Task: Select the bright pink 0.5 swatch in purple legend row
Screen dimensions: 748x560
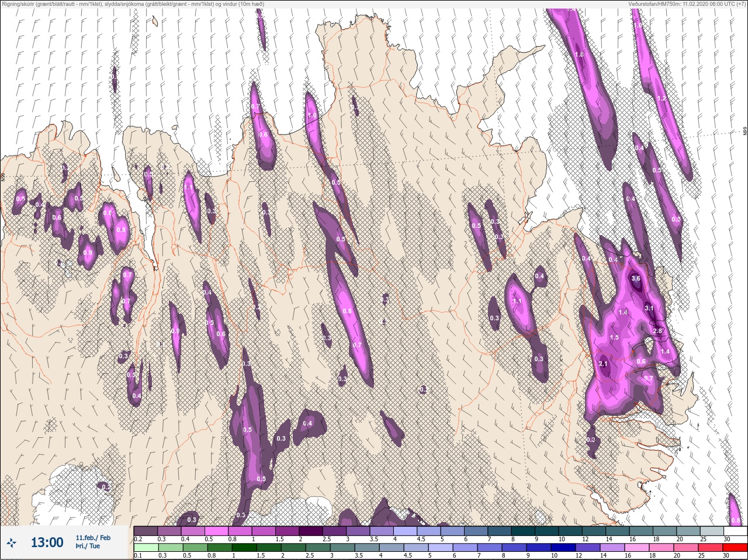Action: [216, 531]
